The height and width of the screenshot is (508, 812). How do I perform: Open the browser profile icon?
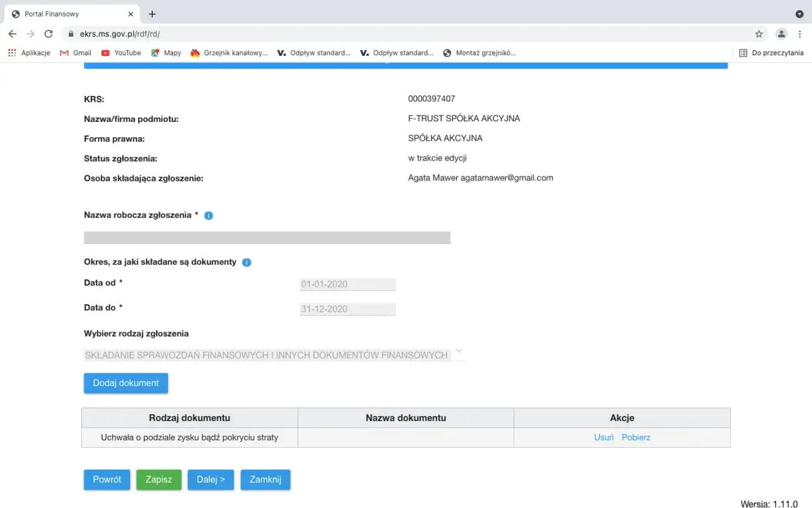780,33
